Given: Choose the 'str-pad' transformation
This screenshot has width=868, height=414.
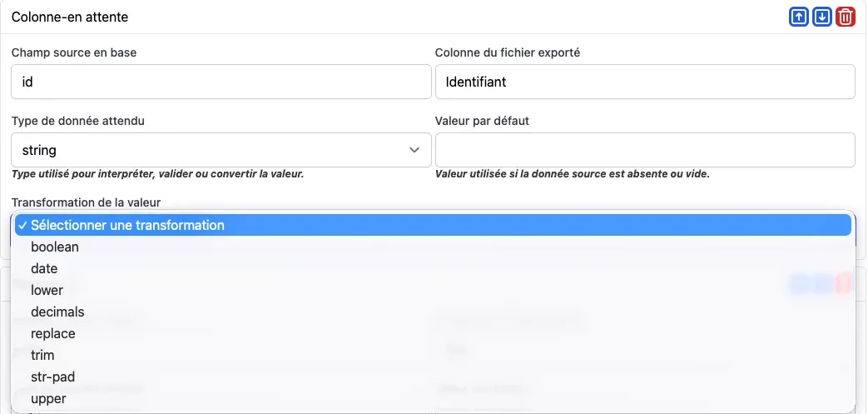Looking at the screenshot, I should (52, 377).
